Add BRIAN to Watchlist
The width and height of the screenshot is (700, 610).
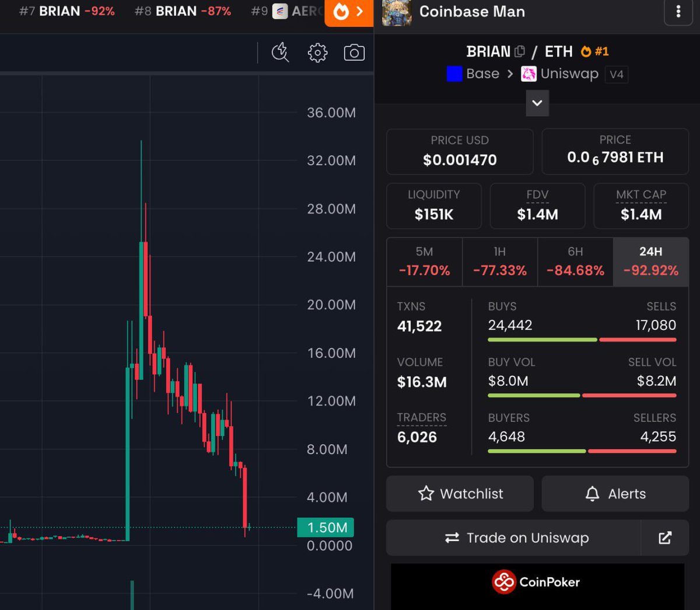pyautogui.click(x=460, y=494)
